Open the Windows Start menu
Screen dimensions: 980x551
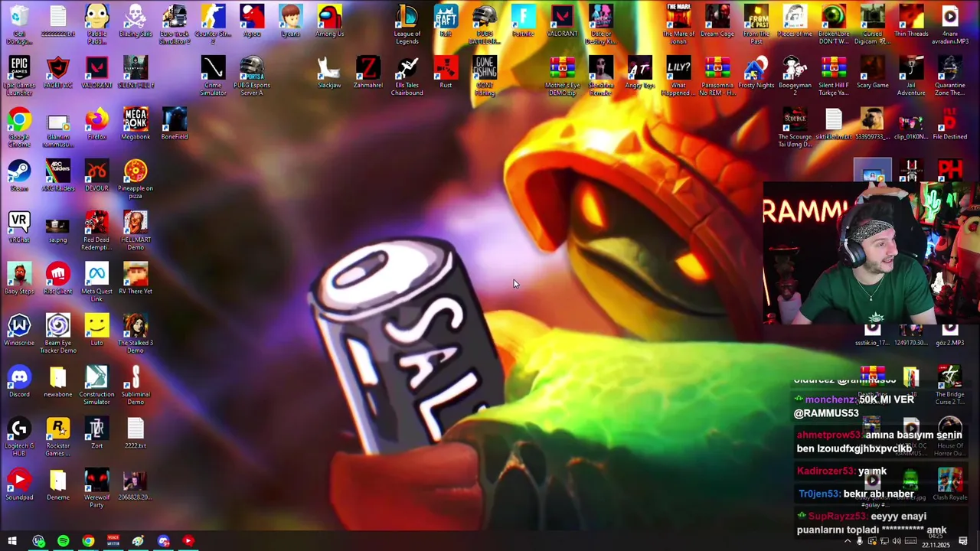click(12, 541)
